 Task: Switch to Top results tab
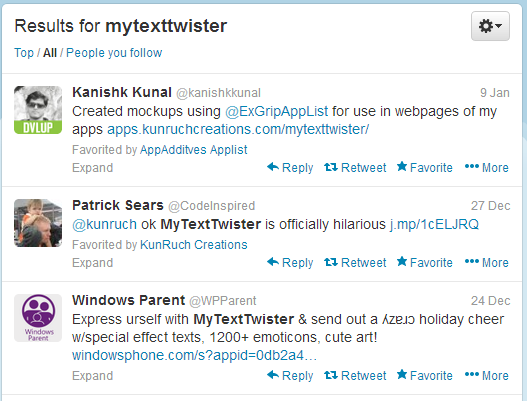pyautogui.click(x=24, y=53)
